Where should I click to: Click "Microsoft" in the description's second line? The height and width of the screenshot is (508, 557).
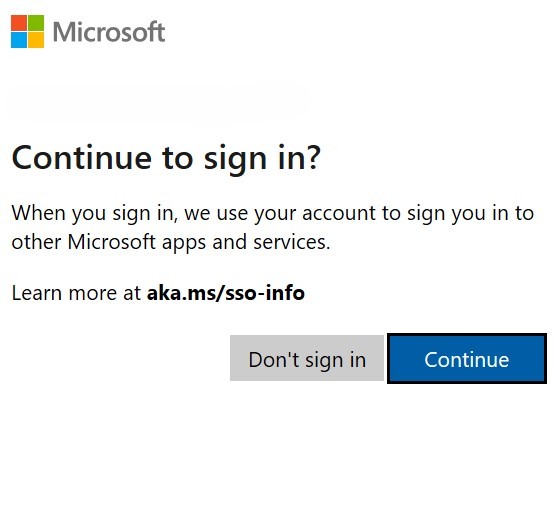pyautogui.click(x=112, y=242)
